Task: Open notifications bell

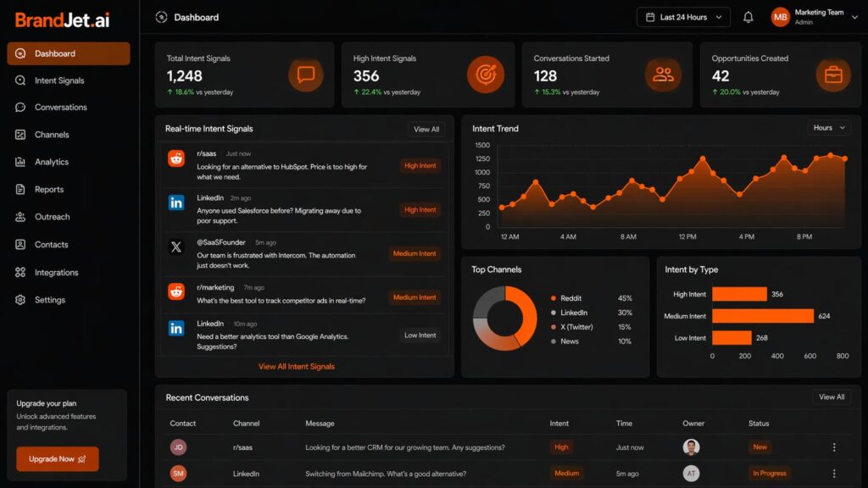Action: pyautogui.click(x=748, y=17)
